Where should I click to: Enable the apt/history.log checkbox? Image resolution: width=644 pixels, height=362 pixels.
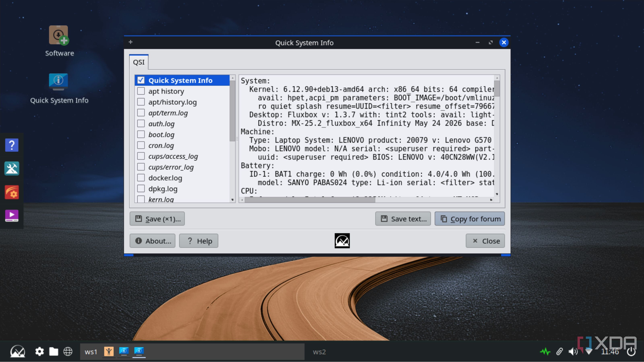pyautogui.click(x=141, y=102)
